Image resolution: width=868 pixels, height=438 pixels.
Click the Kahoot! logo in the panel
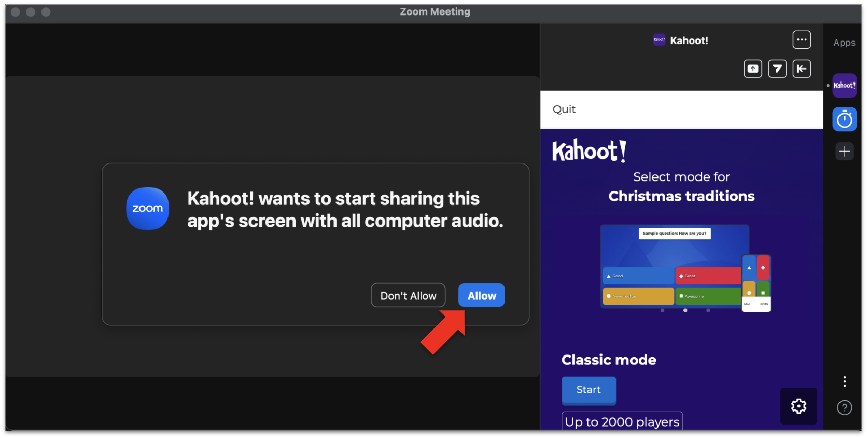tap(589, 151)
